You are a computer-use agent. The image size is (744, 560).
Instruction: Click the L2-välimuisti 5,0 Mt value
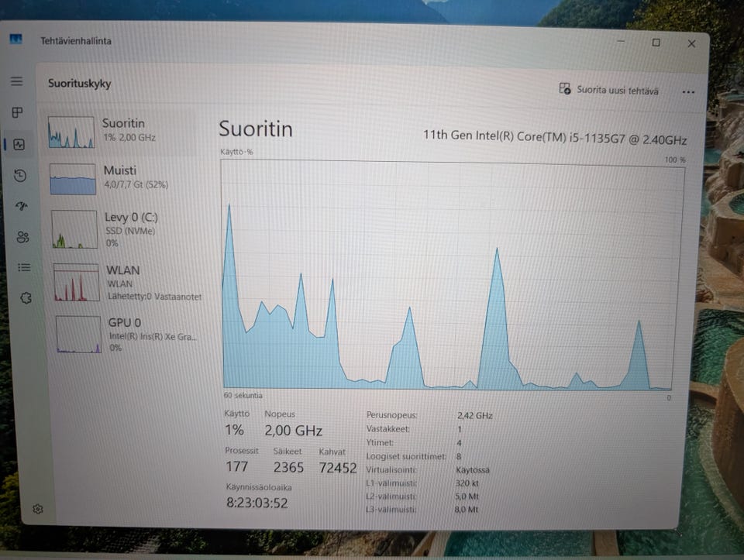(467, 496)
